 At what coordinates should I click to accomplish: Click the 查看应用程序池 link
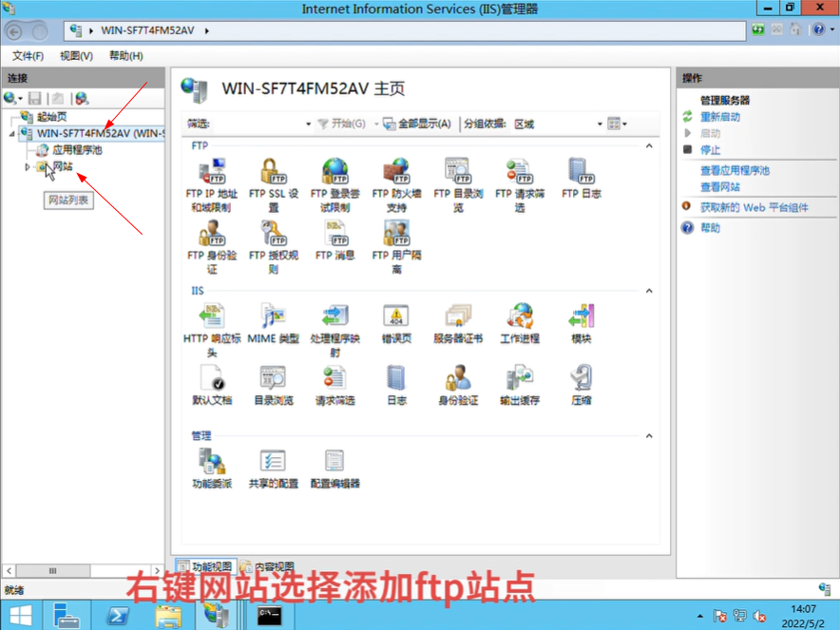pyautogui.click(x=735, y=170)
